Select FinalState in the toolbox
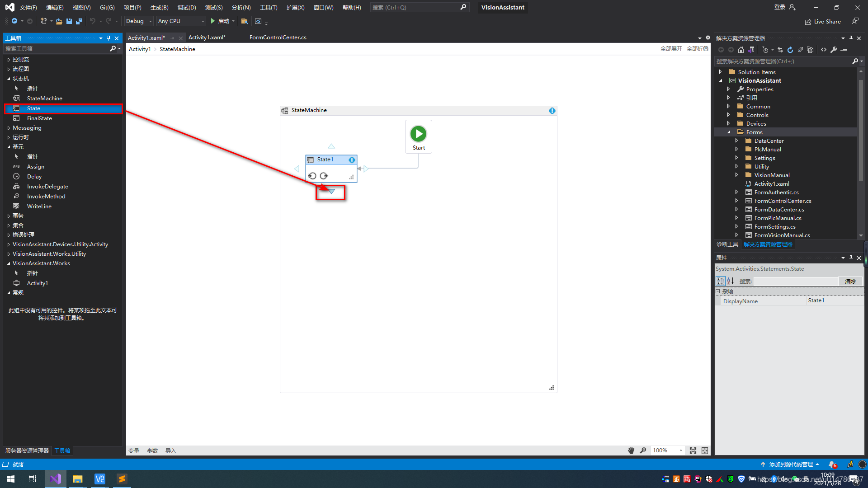The image size is (868, 488). (x=39, y=118)
